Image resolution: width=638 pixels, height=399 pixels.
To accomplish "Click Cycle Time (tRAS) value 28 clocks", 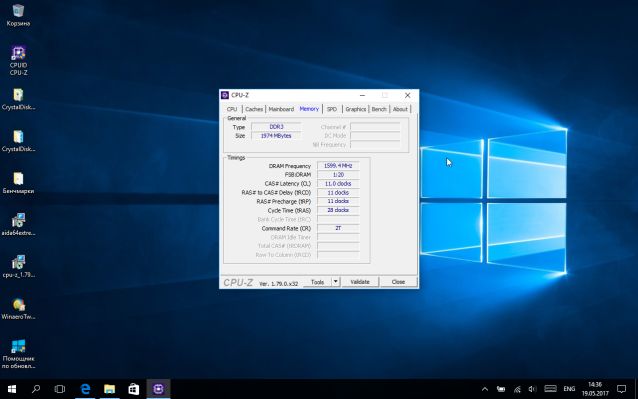I will coord(338,210).
